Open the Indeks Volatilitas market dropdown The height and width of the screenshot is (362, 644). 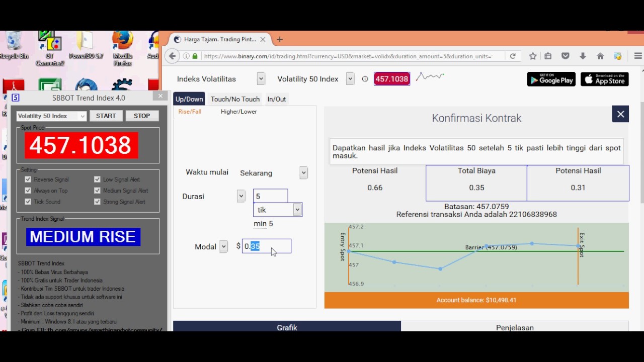(261, 78)
